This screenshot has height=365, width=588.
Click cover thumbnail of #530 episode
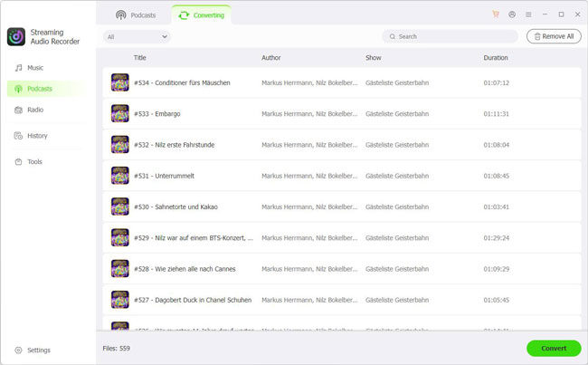pos(120,207)
